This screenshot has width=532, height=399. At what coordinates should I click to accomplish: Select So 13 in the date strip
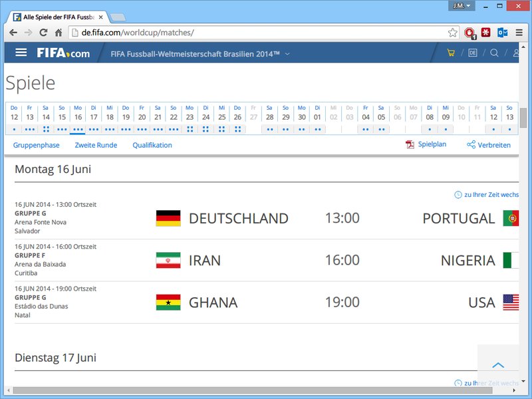click(x=509, y=118)
